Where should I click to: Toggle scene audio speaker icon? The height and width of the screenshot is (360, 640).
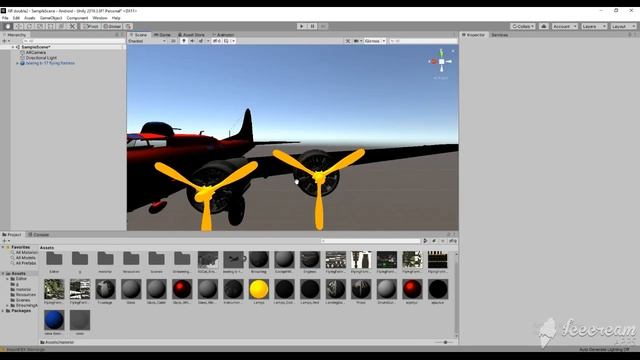(x=192, y=41)
